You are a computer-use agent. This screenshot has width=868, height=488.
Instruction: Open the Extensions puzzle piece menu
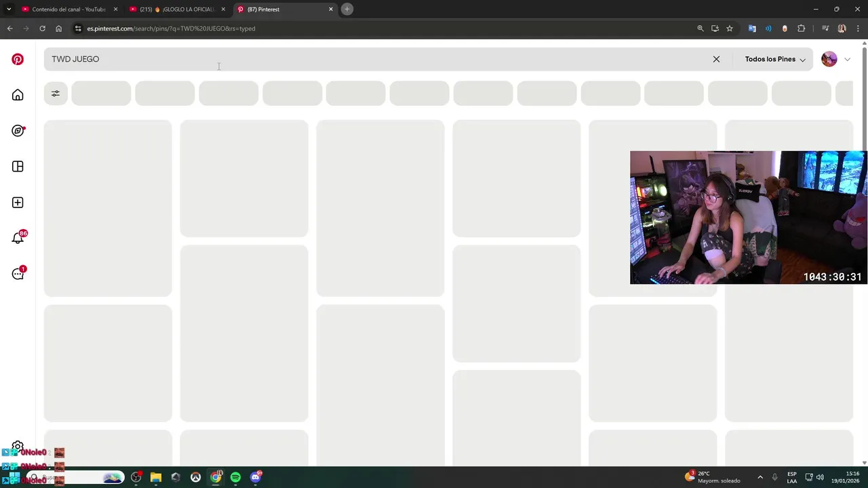pos(802,28)
